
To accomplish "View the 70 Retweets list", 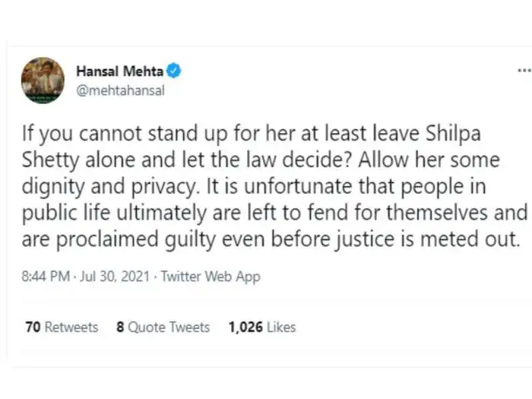I will pos(62,328).
